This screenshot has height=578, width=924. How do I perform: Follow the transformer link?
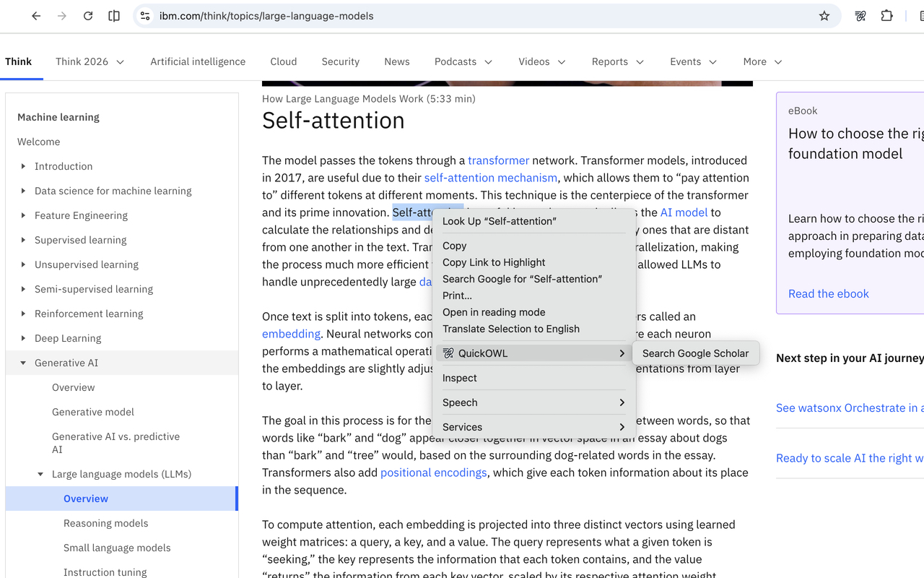499,160
